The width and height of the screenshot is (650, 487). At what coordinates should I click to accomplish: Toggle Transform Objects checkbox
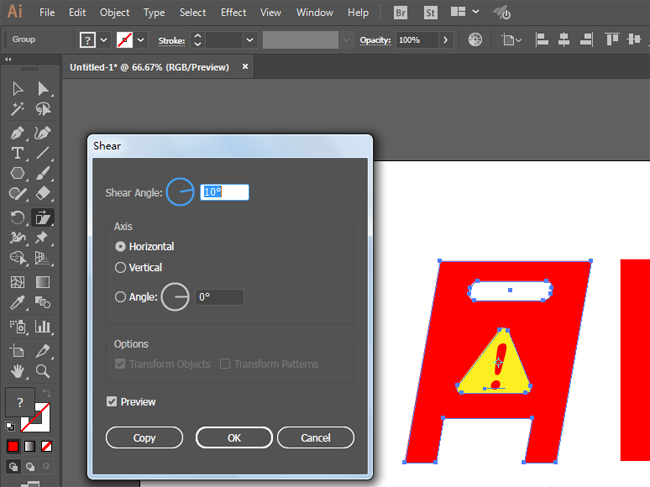(120, 364)
